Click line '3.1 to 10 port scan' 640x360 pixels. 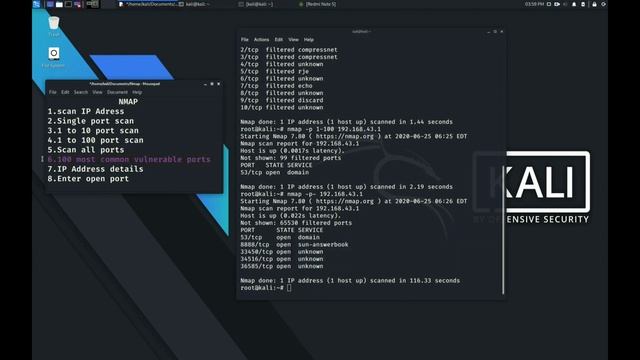(x=93, y=131)
